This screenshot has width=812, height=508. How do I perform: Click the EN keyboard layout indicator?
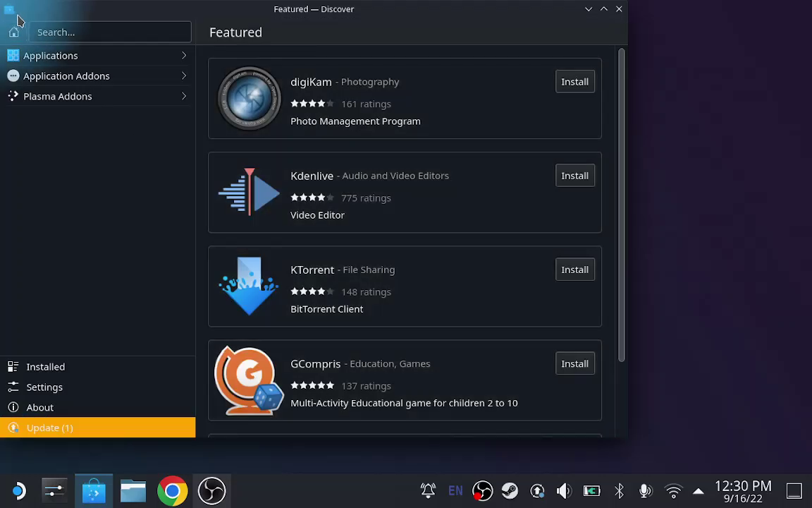pos(456,490)
